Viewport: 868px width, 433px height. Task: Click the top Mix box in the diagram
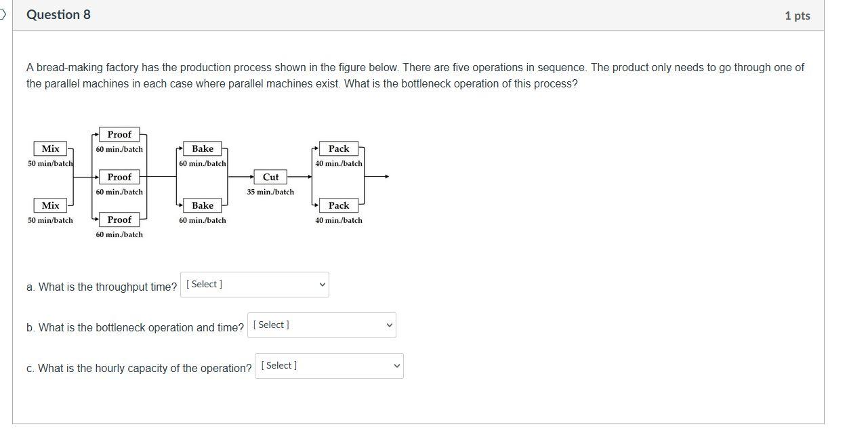(49, 148)
